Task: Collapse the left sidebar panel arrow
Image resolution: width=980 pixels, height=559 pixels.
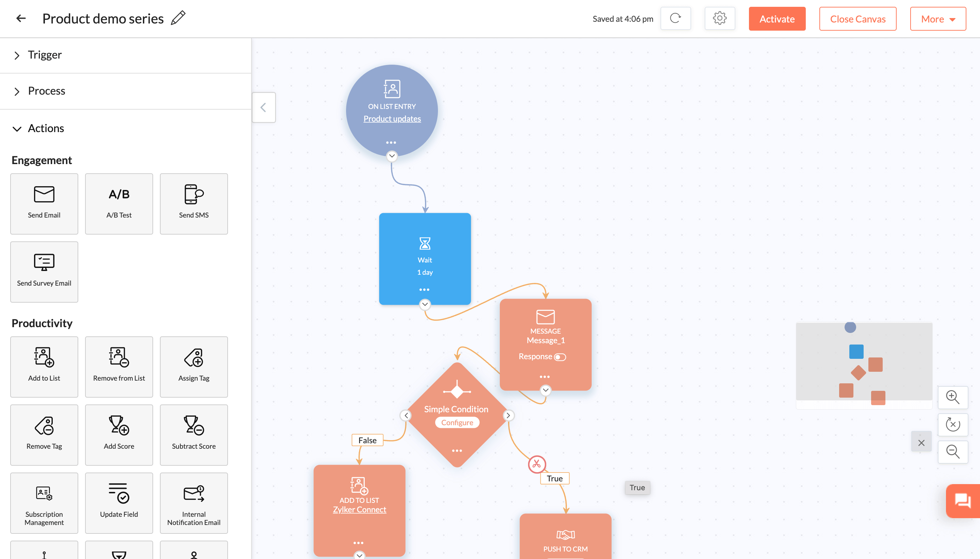Action: tap(263, 108)
